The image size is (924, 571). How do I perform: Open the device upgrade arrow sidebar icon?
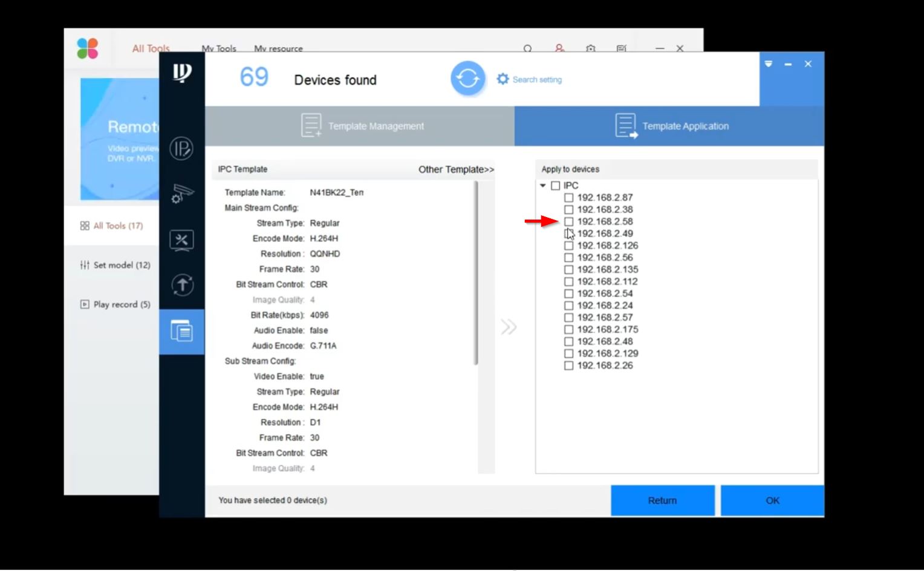(x=181, y=285)
